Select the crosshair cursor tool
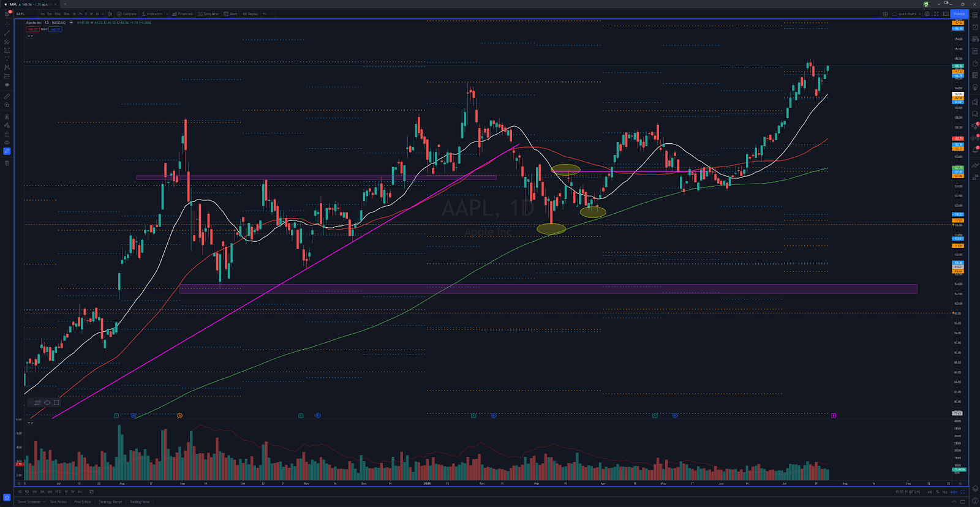Image resolution: width=980 pixels, height=507 pixels. point(7,24)
